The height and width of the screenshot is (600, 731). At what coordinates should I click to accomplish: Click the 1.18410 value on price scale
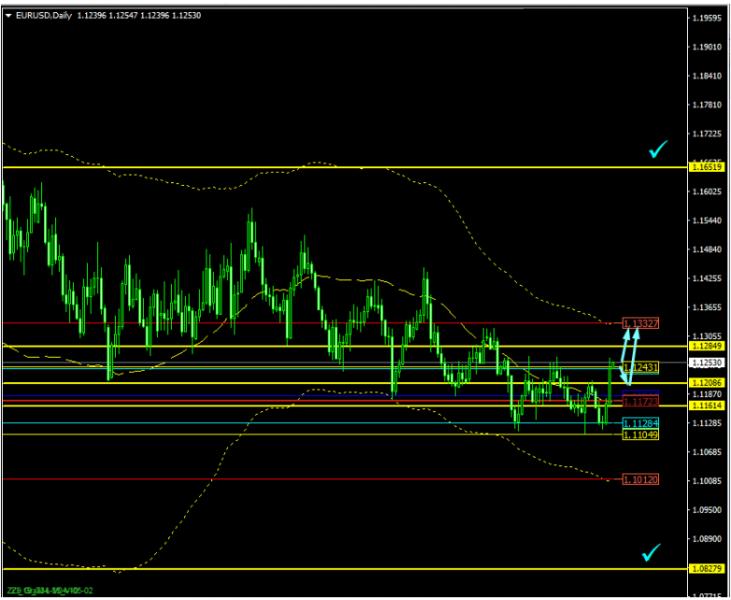click(707, 76)
